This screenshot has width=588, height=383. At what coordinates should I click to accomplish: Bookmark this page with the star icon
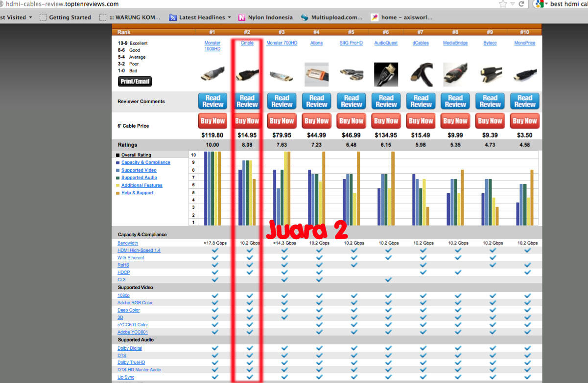coord(503,4)
